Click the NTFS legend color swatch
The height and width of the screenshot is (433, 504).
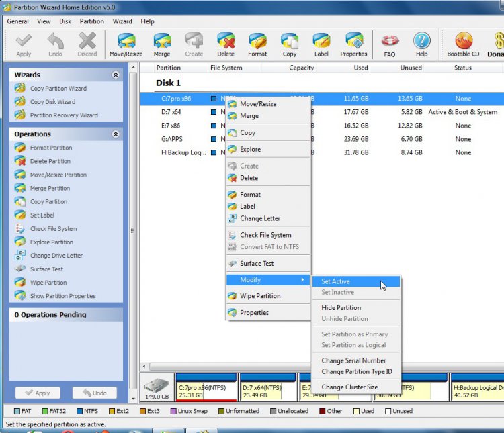80,411
